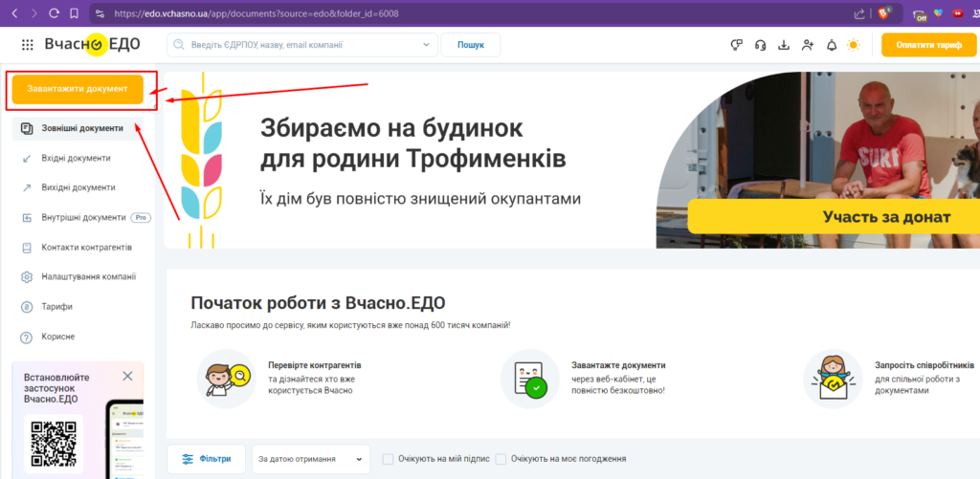
Task: Click the colorful heart extension icon
Action: [938, 12]
